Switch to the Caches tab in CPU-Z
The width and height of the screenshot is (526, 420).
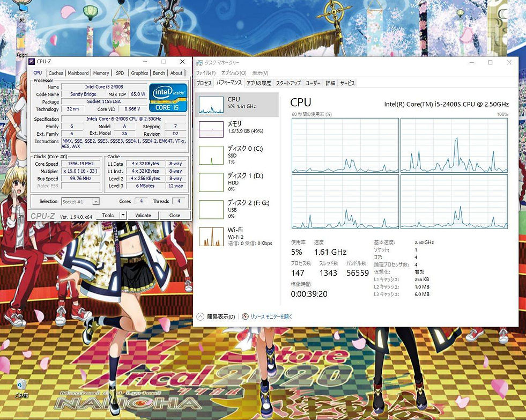(x=56, y=73)
